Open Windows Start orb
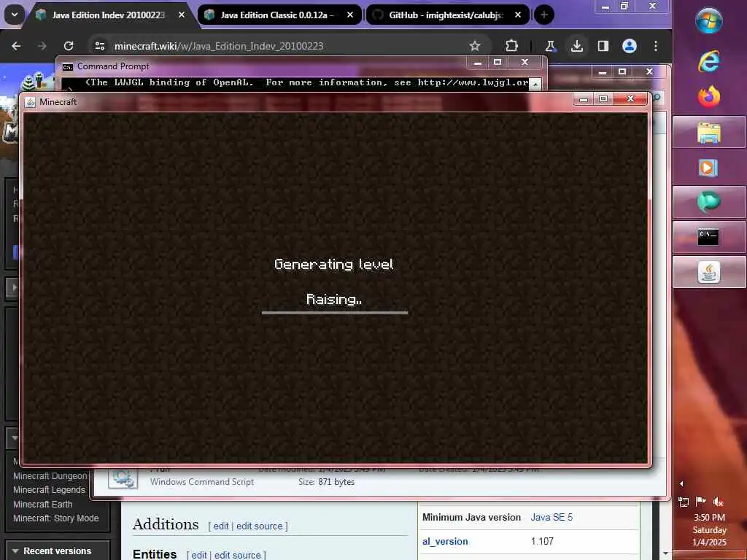The image size is (747, 560). coord(709,21)
